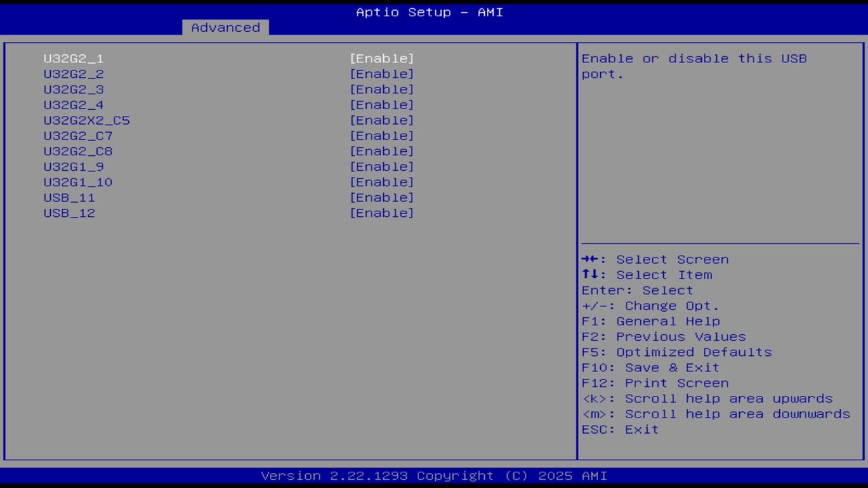The image size is (868, 488).
Task: Open the U32G2X2_C5 Enable dropdown
Action: pyautogui.click(x=382, y=120)
